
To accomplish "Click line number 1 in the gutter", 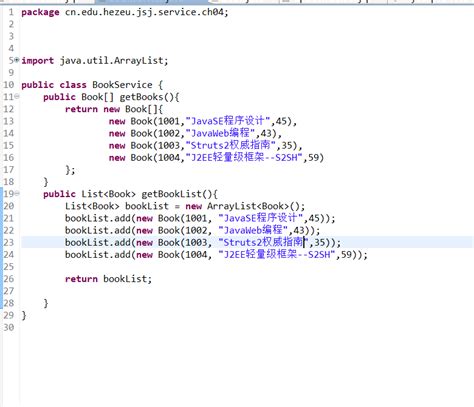I will (11, 13).
